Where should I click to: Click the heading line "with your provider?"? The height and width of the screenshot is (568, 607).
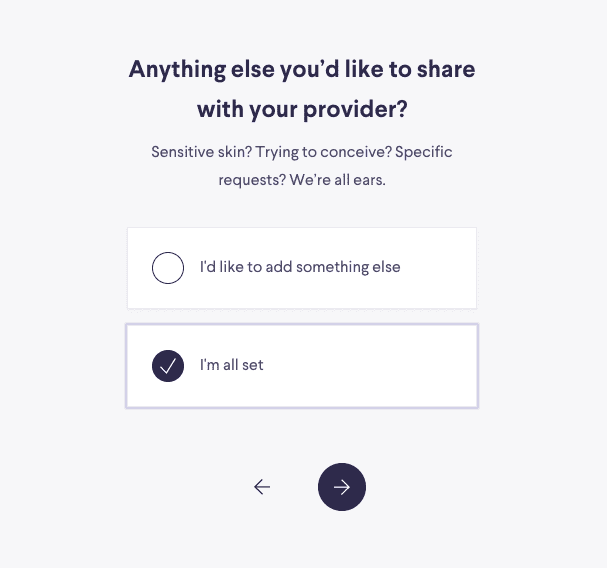[302, 108]
